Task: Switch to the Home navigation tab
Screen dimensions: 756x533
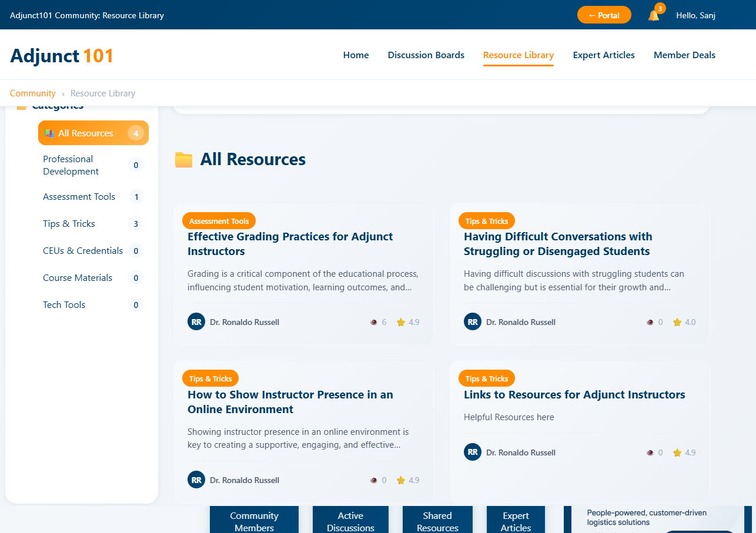Action: tap(356, 55)
